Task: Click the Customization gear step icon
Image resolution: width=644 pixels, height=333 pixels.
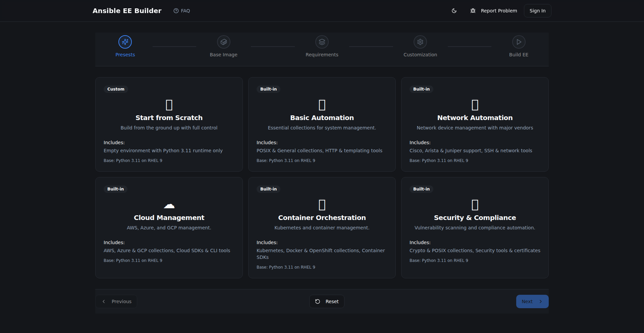Action: tap(420, 42)
